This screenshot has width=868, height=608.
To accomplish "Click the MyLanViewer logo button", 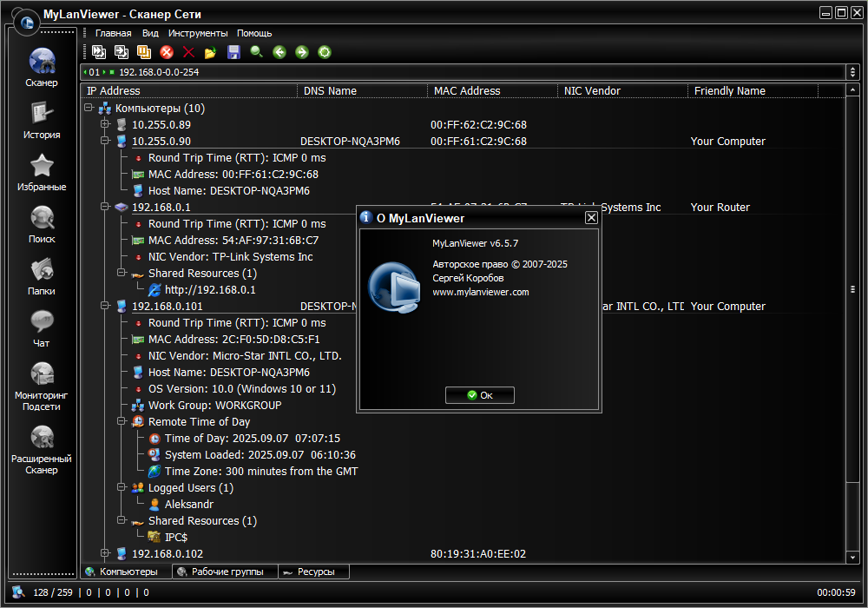I will tap(27, 23).
